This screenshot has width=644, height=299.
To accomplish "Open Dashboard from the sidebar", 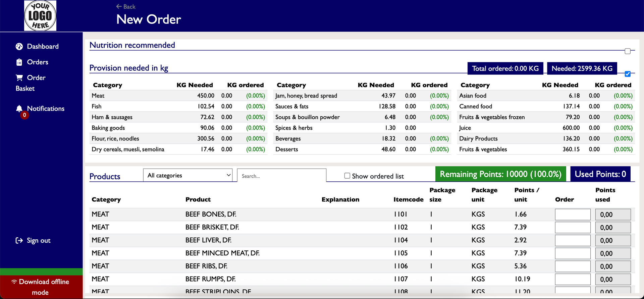I will (43, 47).
